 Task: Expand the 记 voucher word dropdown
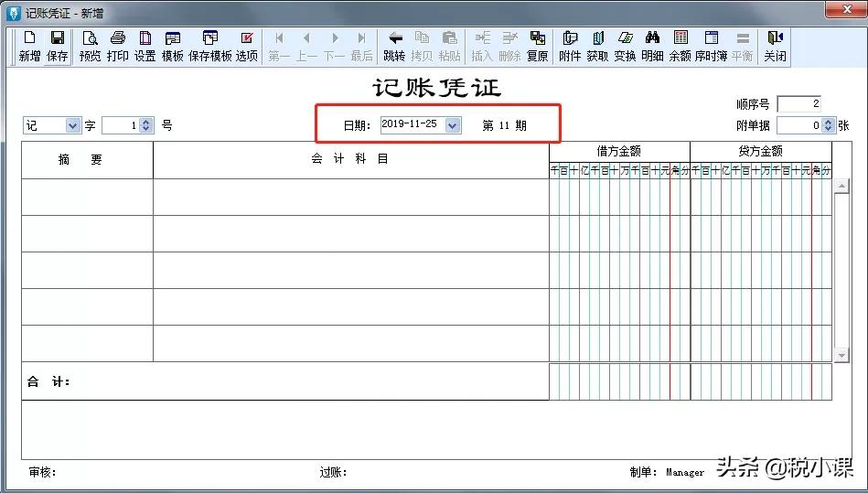[73, 125]
